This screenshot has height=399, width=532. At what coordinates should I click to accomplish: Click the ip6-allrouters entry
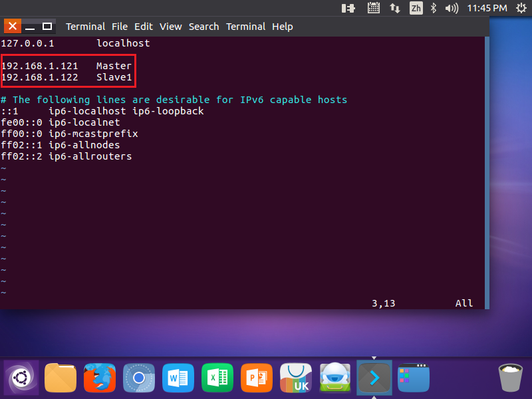(90, 156)
